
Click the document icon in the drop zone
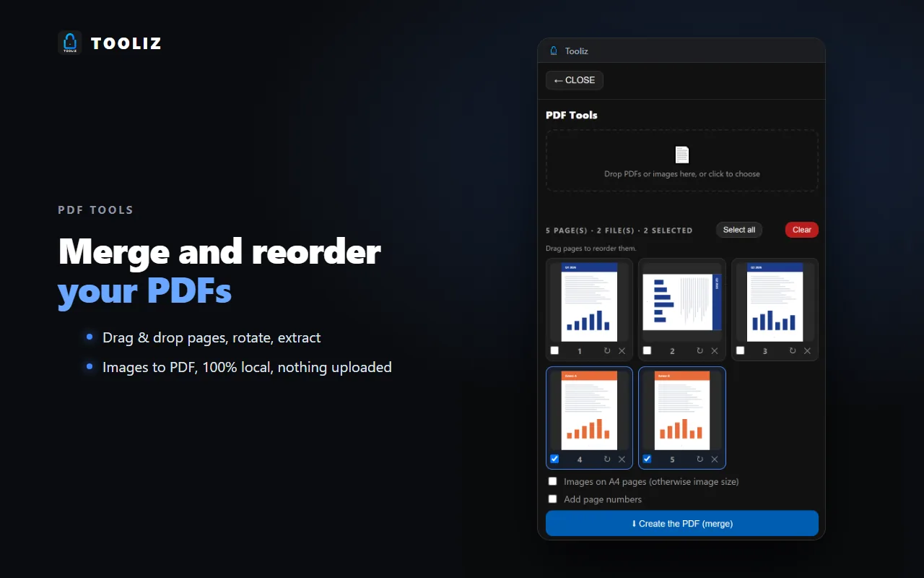point(682,155)
